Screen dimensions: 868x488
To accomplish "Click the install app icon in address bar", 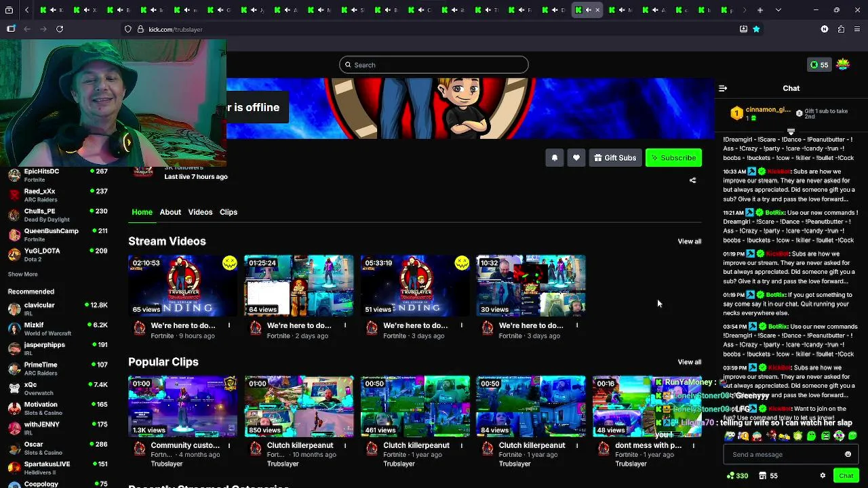I will point(743,29).
